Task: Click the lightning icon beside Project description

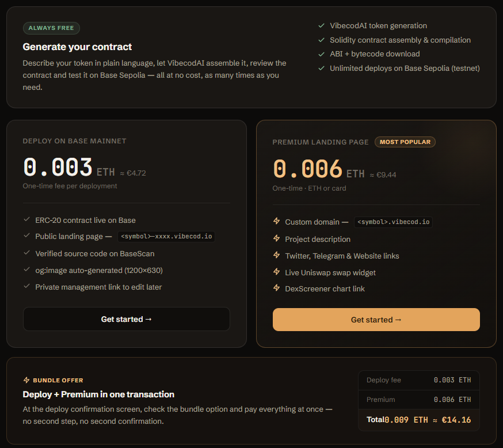Action: pyautogui.click(x=276, y=238)
